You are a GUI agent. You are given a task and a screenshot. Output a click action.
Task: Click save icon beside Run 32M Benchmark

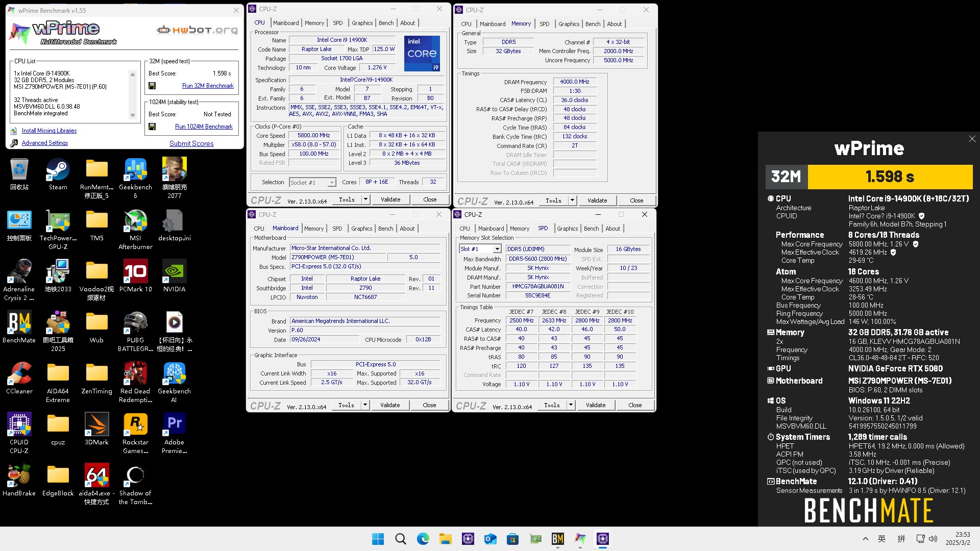tap(152, 86)
